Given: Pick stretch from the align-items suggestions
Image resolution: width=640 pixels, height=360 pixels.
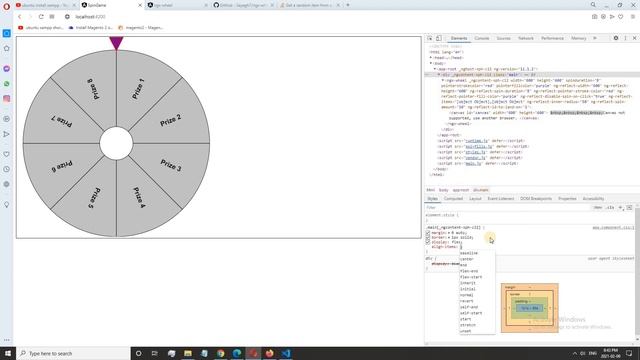Looking at the screenshot, I should coord(468,325).
